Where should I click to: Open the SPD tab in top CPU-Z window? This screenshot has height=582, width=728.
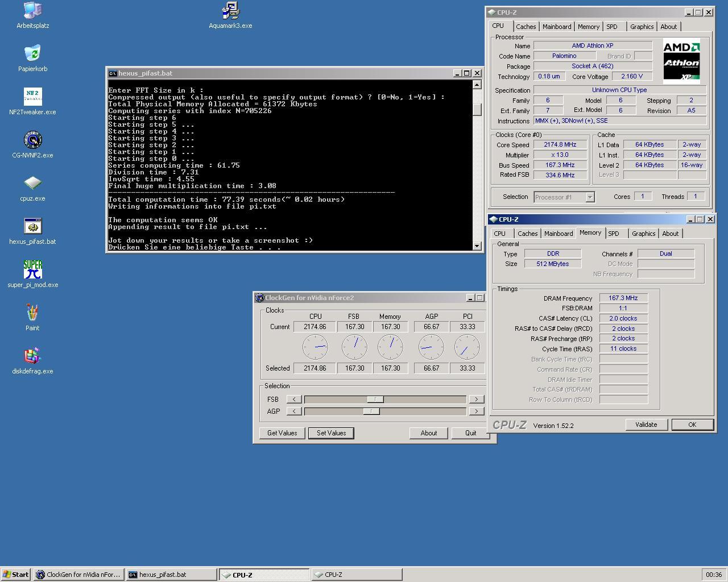pyautogui.click(x=612, y=27)
